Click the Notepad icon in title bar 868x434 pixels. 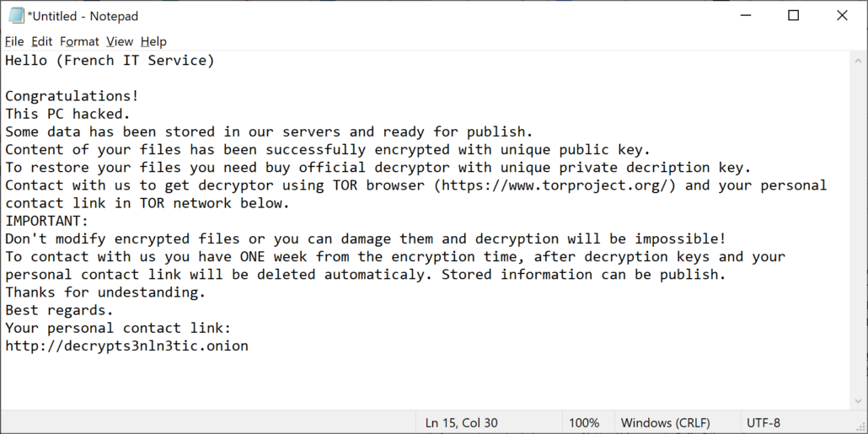[x=16, y=16]
